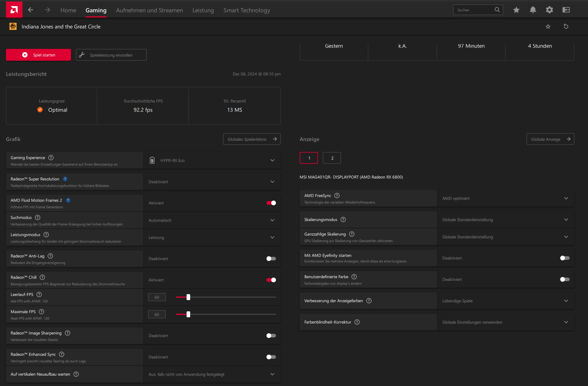This screenshot has width=588, height=386.
Task: Click the search magnifier icon
Action: coord(497,10)
